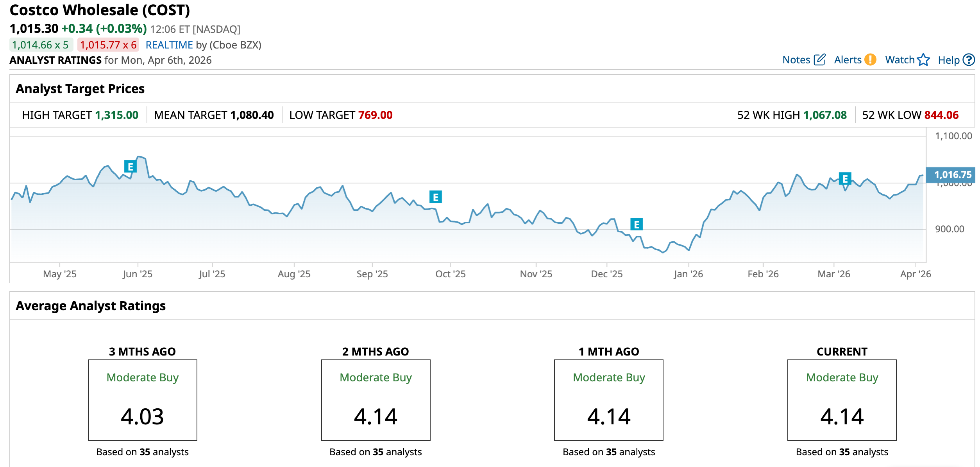Click the earnings E marker near Dec '25
980x467 pixels.
(x=637, y=225)
